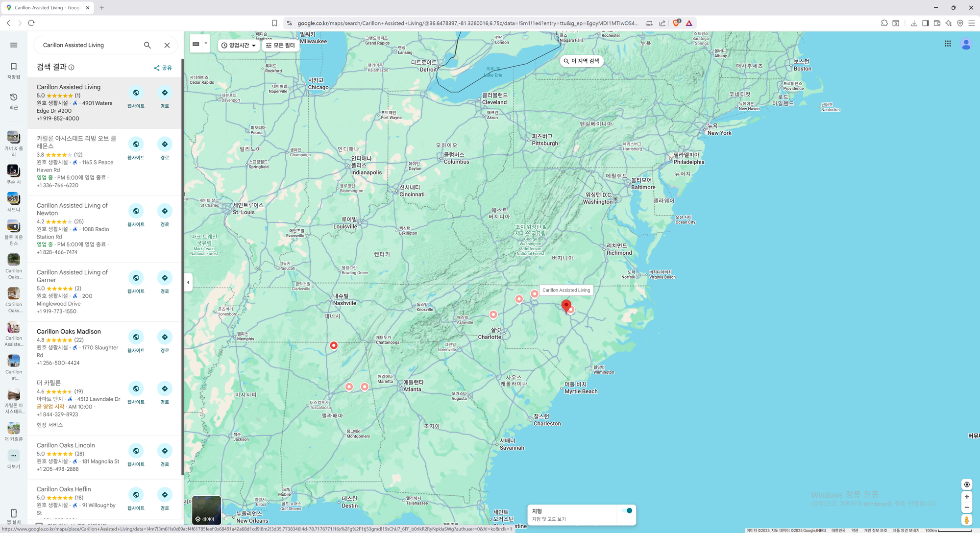Screen dimensions: 980x533
Task: Select Carillon Oaks Lincoln result
Action: 66,445
